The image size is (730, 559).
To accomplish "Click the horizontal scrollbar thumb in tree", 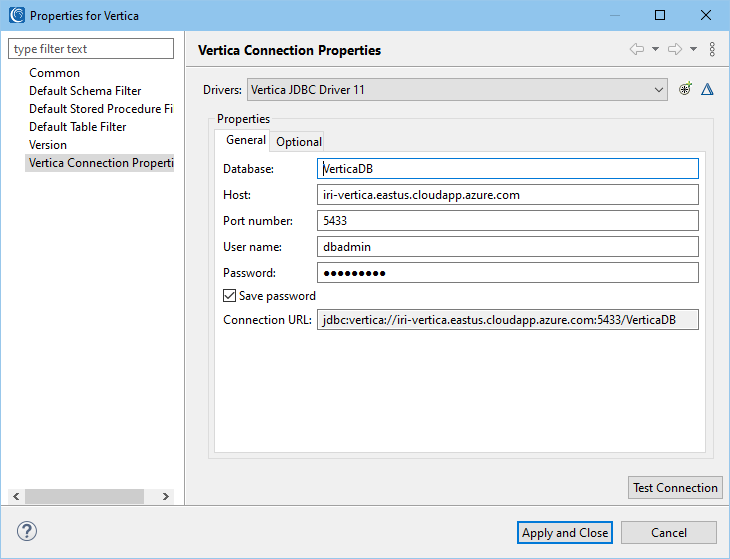I will pyautogui.click(x=84, y=496).
